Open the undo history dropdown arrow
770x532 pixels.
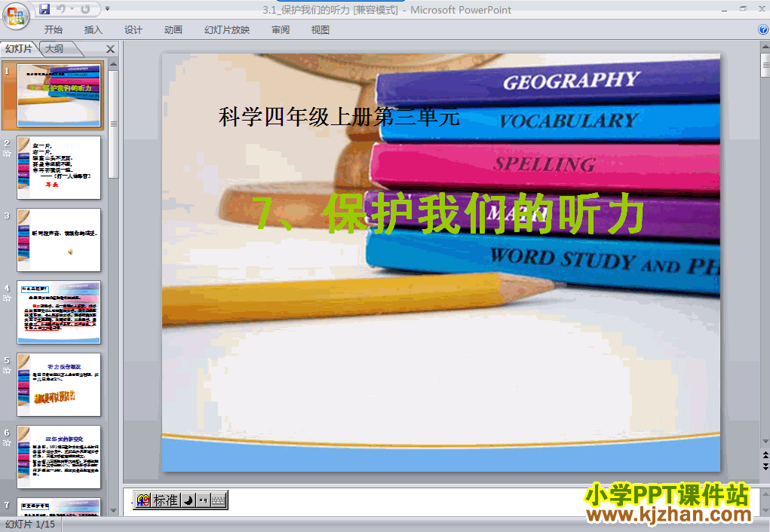click(x=72, y=9)
